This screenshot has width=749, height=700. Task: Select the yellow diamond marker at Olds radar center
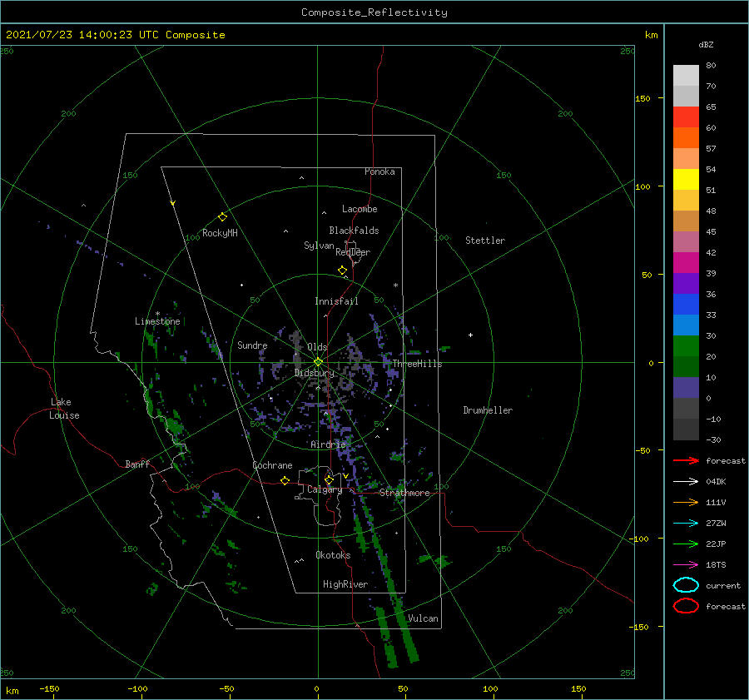(x=318, y=362)
